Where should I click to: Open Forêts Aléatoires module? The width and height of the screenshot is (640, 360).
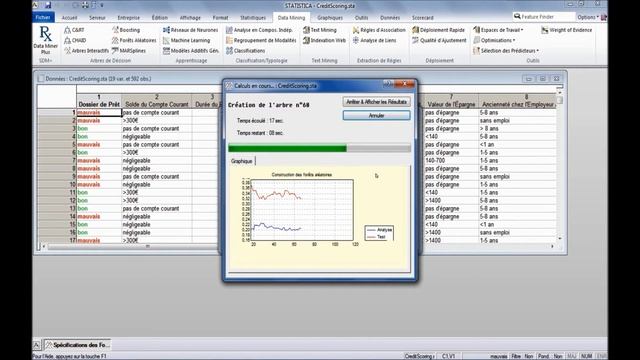pos(134,40)
